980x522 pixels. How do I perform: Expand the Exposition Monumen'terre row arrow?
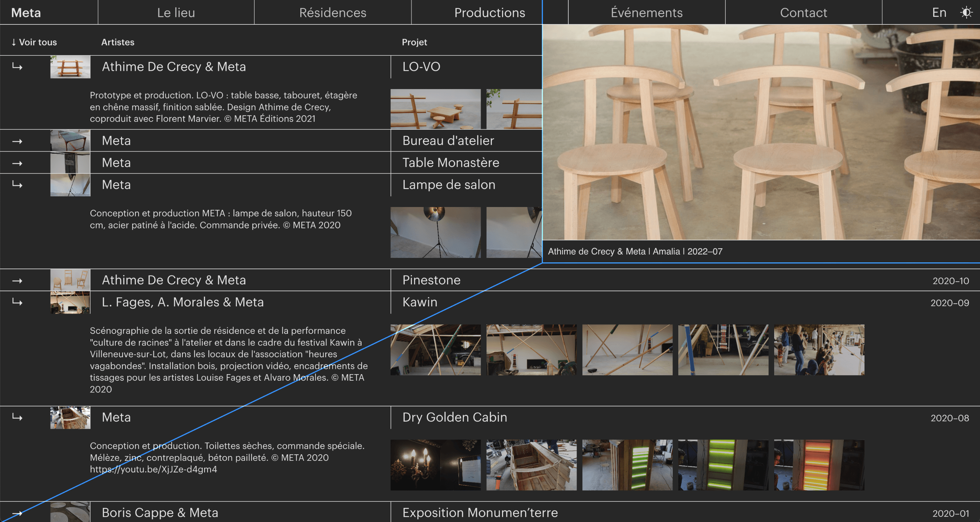17,513
